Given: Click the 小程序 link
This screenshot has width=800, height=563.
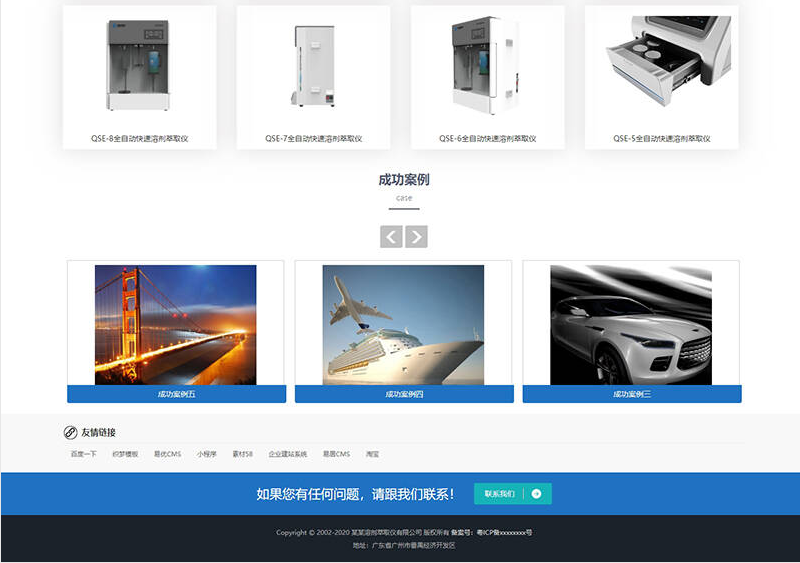Looking at the screenshot, I should click(207, 454).
